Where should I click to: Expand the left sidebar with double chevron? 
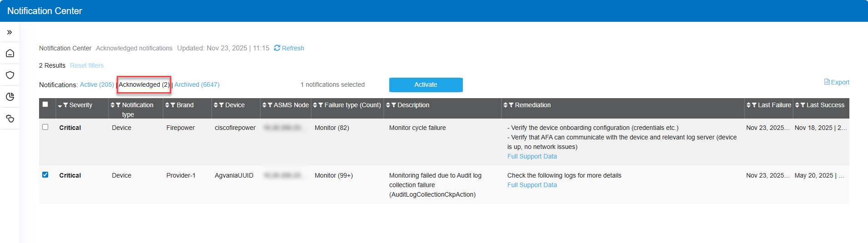coord(10,32)
